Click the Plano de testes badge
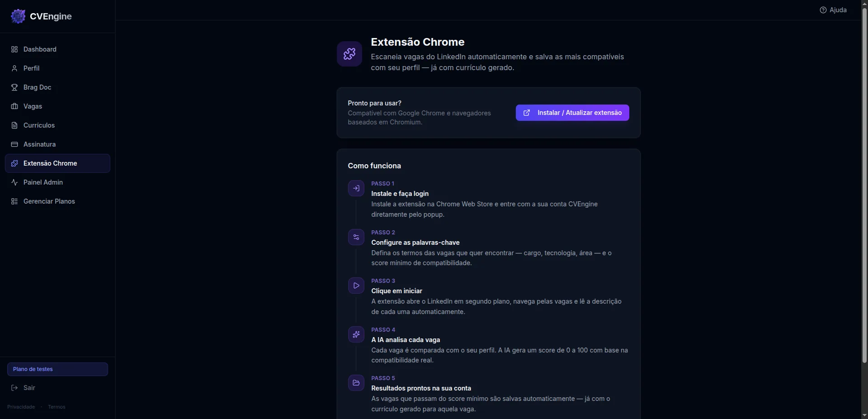 tap(57, 369)
